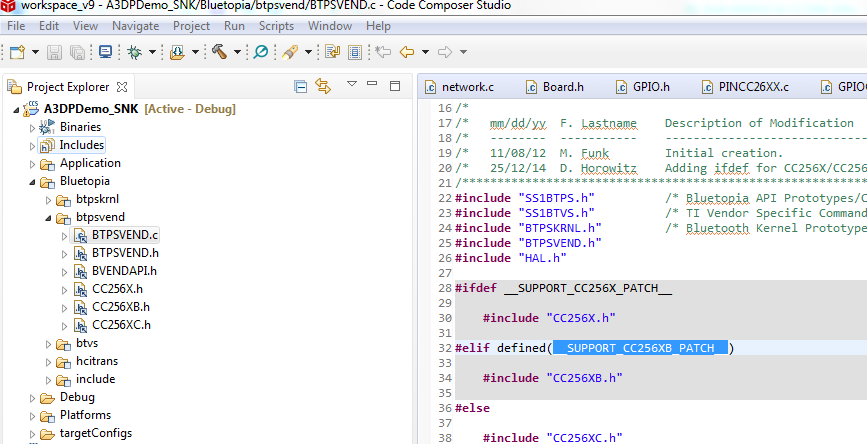Click the Forward navigation arrow icon

click(445, 52)
